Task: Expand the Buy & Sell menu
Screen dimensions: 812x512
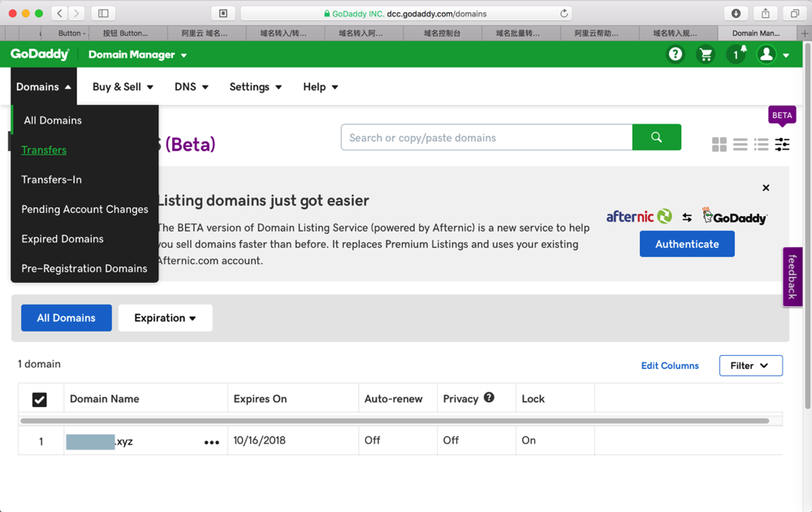Action: (x=123, y=87)
